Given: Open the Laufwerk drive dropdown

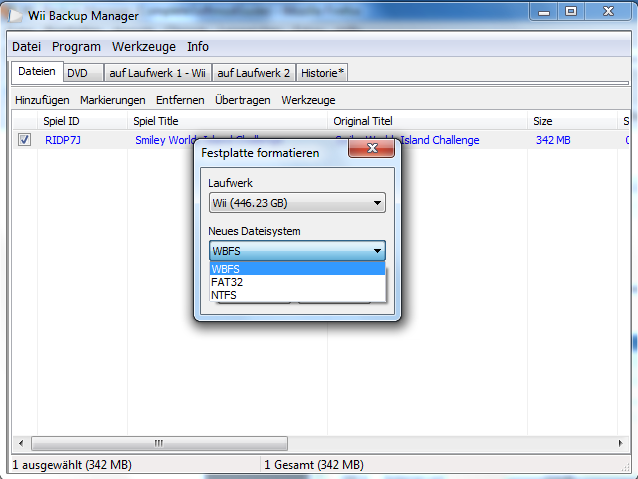Looking at the screenshot, I should (x=297, y=203).
